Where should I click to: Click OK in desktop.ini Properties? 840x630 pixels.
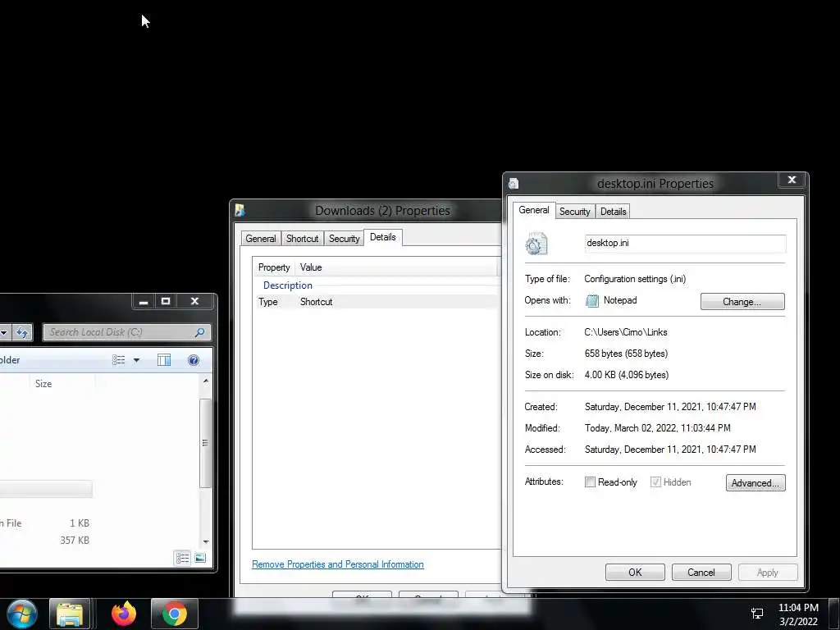coord(635,572)
